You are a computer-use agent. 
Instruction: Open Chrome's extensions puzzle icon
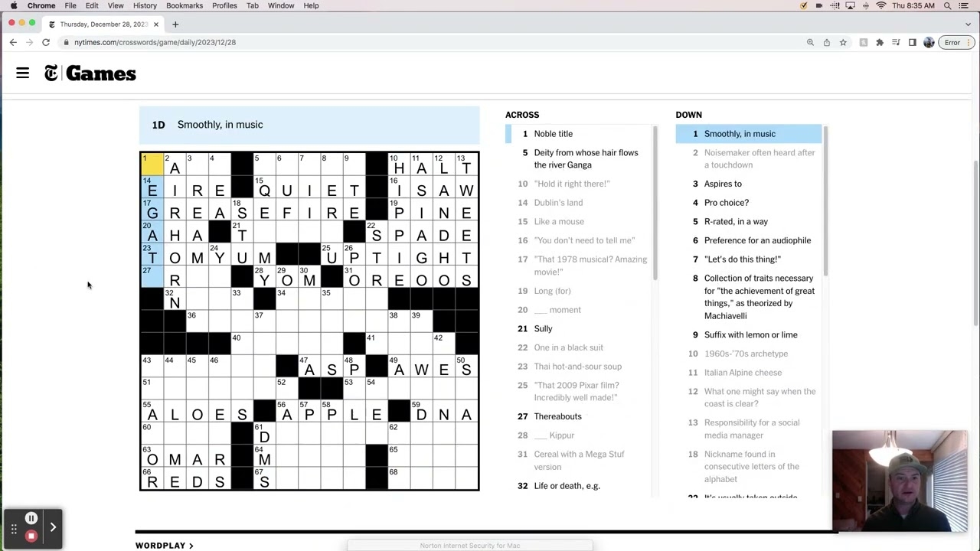(880, 42)
